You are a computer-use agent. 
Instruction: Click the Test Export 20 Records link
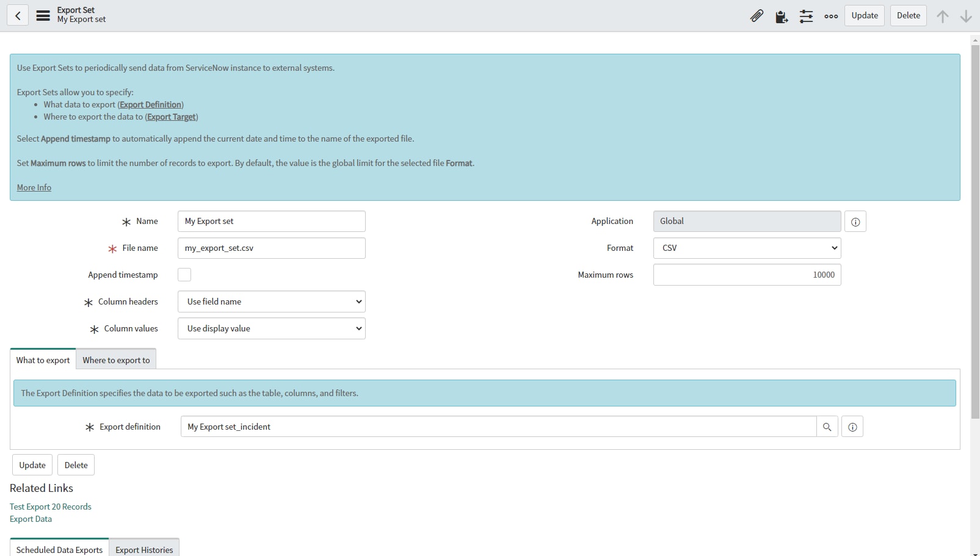(x=51, y=507)
